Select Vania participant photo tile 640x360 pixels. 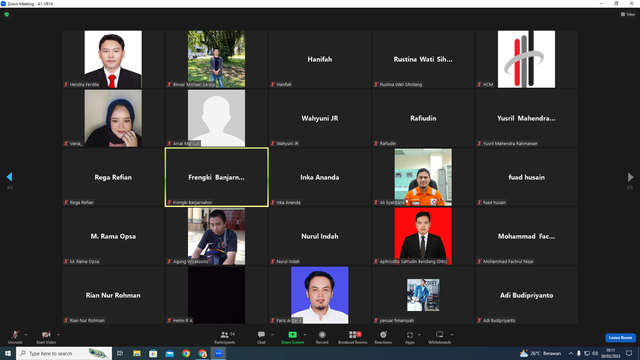(113, 118)
